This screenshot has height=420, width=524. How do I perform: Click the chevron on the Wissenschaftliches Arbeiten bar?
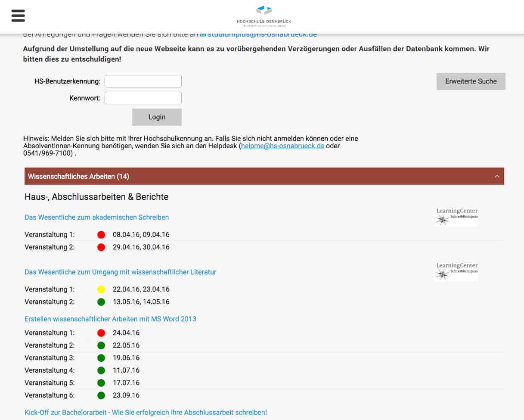tap(497, 176)
